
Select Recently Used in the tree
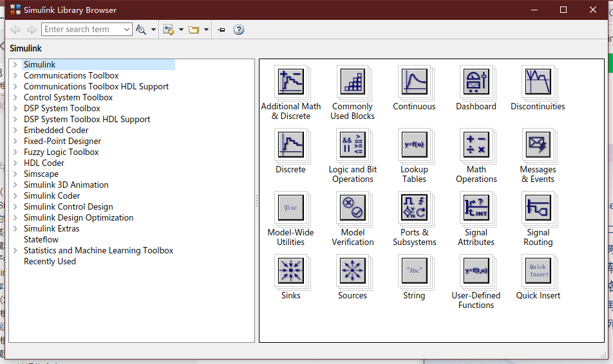pyautogui.click(x=50, y=261)
